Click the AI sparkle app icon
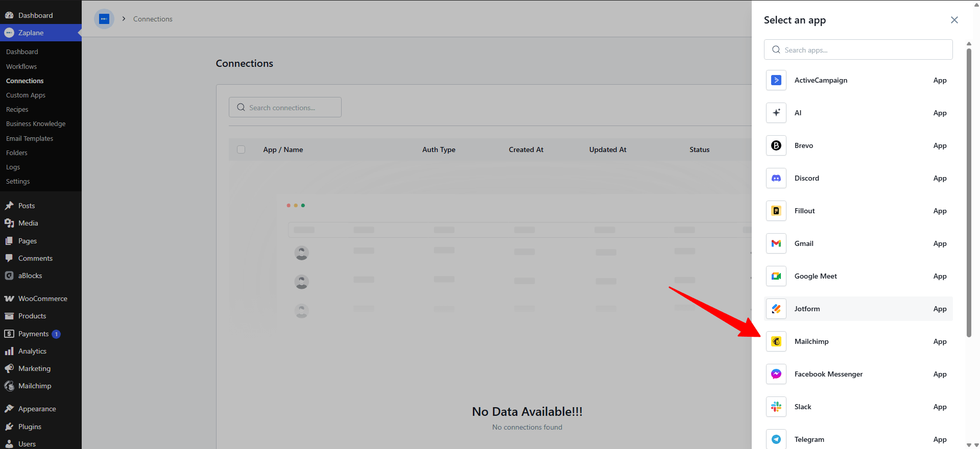Image resolution: width=980 pixels, height=449 pixels. pos(776,113)
